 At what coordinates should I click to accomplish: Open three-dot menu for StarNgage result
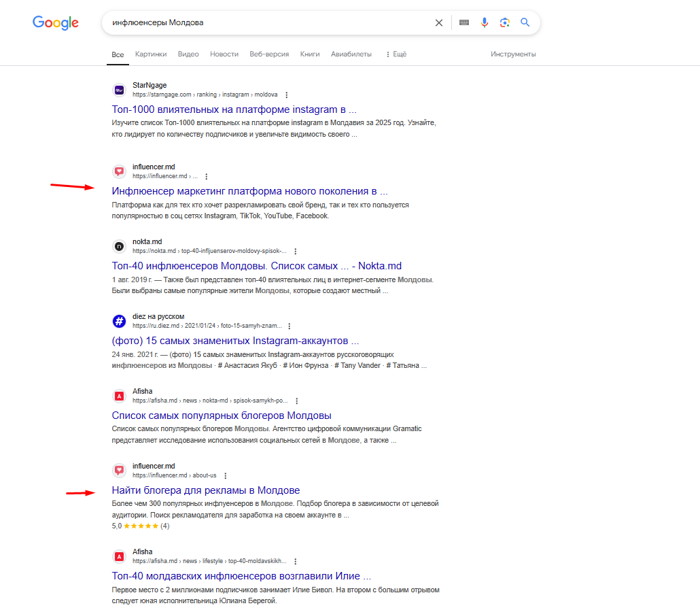pos(286,95)
